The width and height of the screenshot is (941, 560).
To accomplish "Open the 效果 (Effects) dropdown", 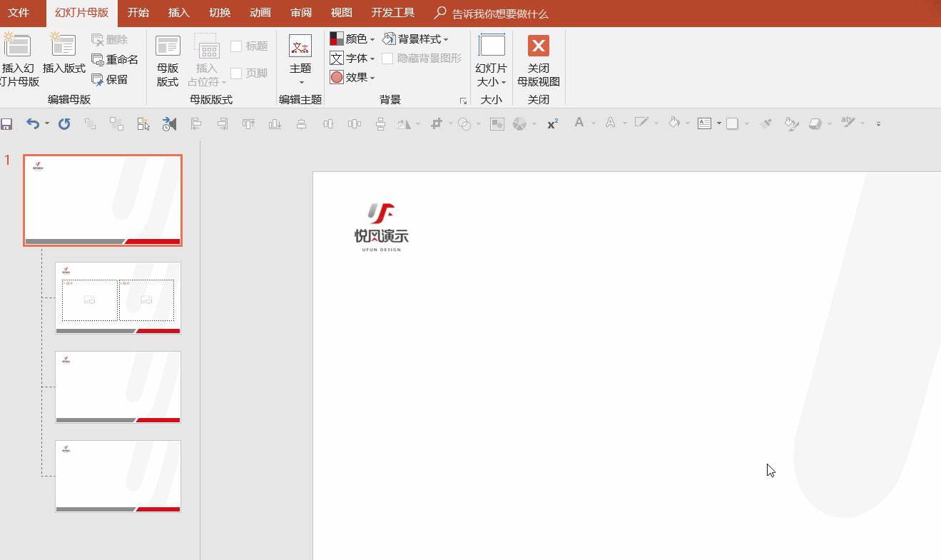I will pyautogui.click(x=352, y=78).
